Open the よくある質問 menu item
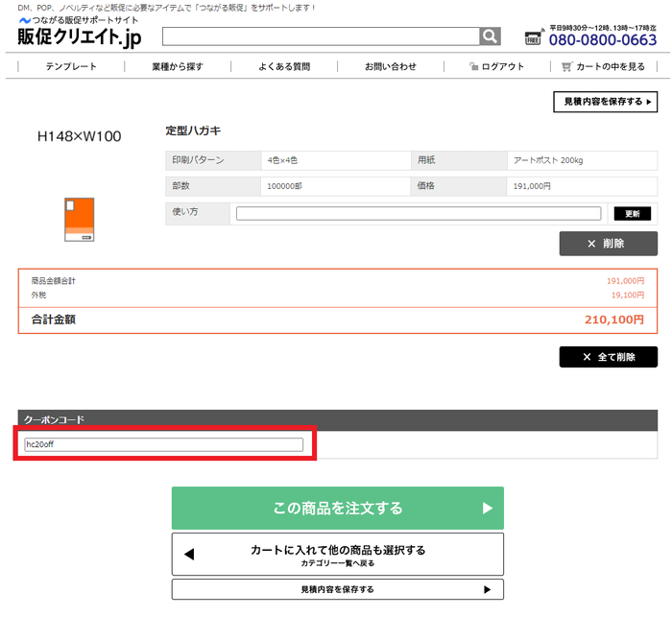Screen dimensions: 672x617 (x=284, y=66)
